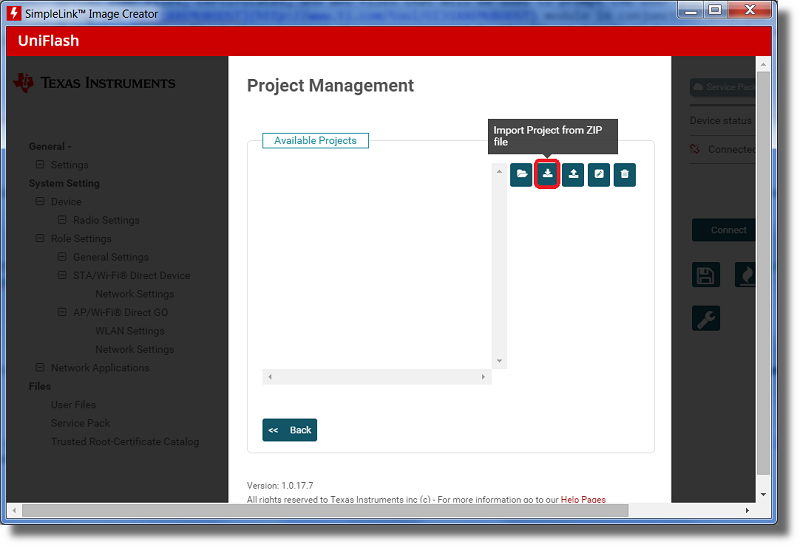Collapse the Device tree node

click(x=40, y=202)
